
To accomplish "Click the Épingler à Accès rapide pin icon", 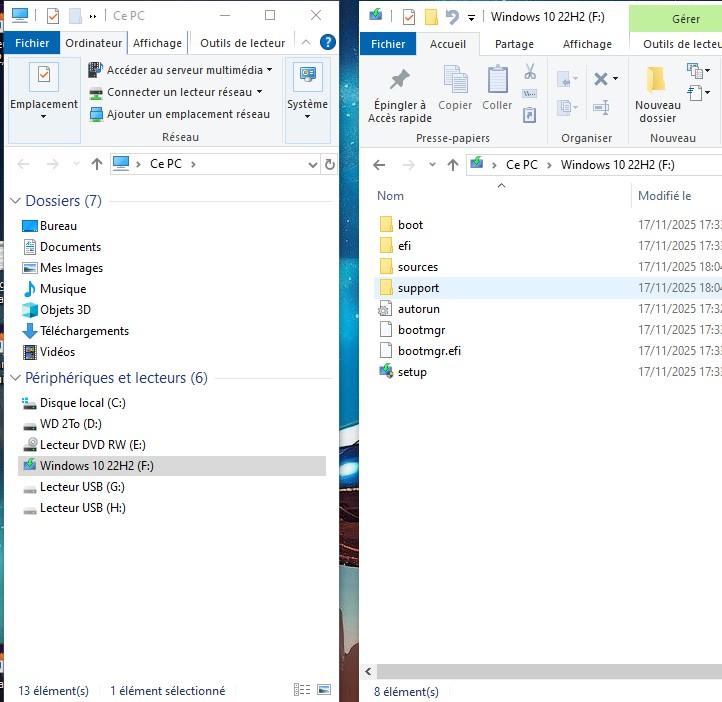I will (x=398, y=82).
